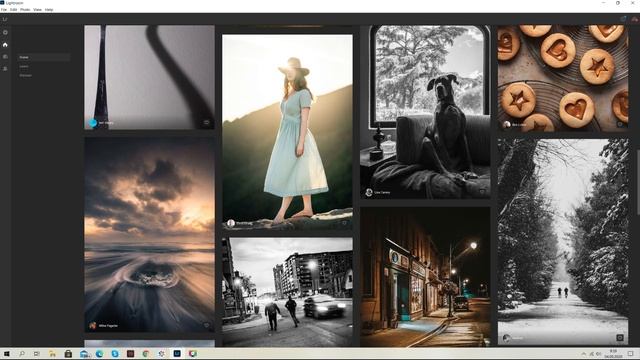Open the View menu

[37, 9]
